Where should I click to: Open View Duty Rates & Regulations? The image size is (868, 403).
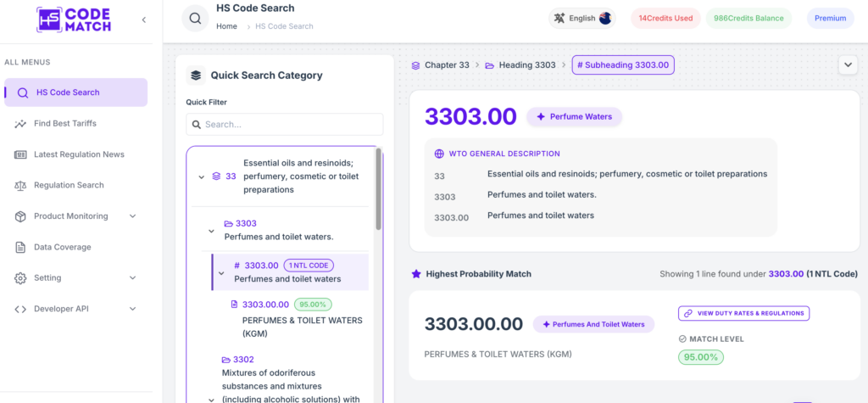[x=744, y=313]
